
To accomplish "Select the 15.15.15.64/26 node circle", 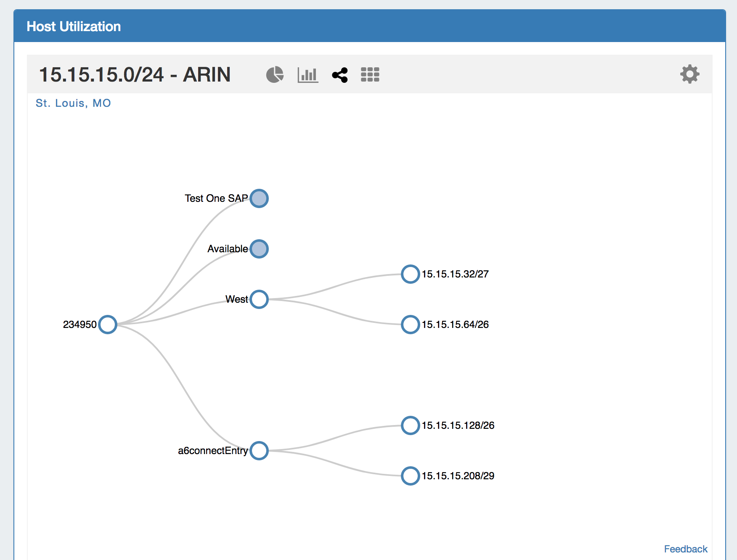I will point(410,325).
